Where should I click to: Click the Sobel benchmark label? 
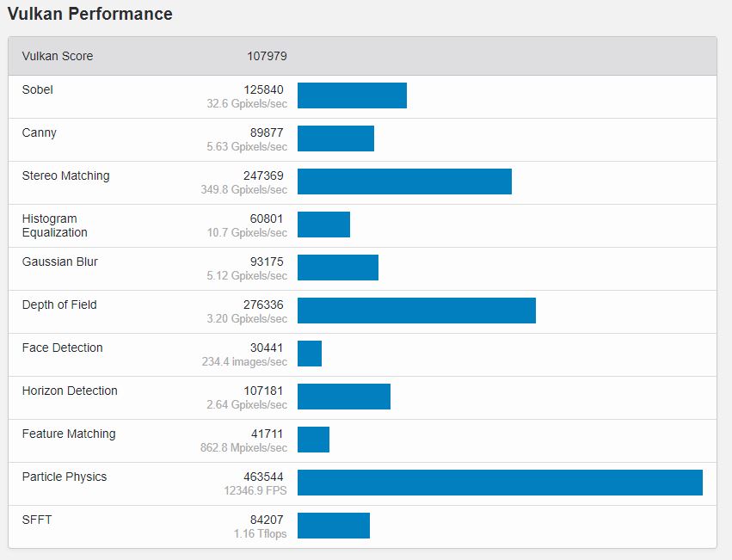point(38,89)
